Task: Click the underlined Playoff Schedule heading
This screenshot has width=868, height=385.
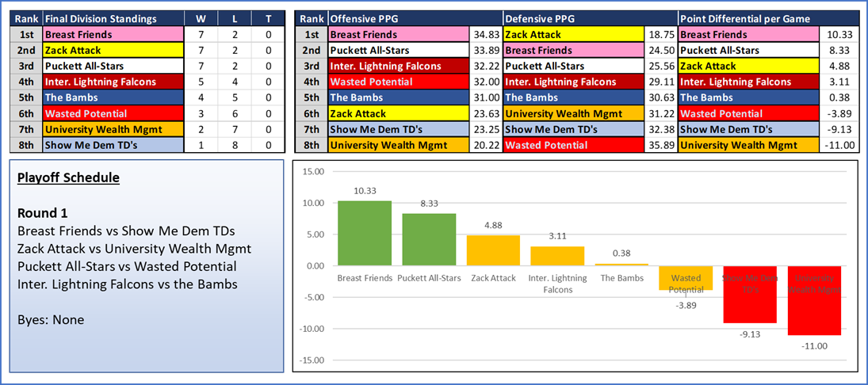Action: pyautogui.click(x=68, y=178)
